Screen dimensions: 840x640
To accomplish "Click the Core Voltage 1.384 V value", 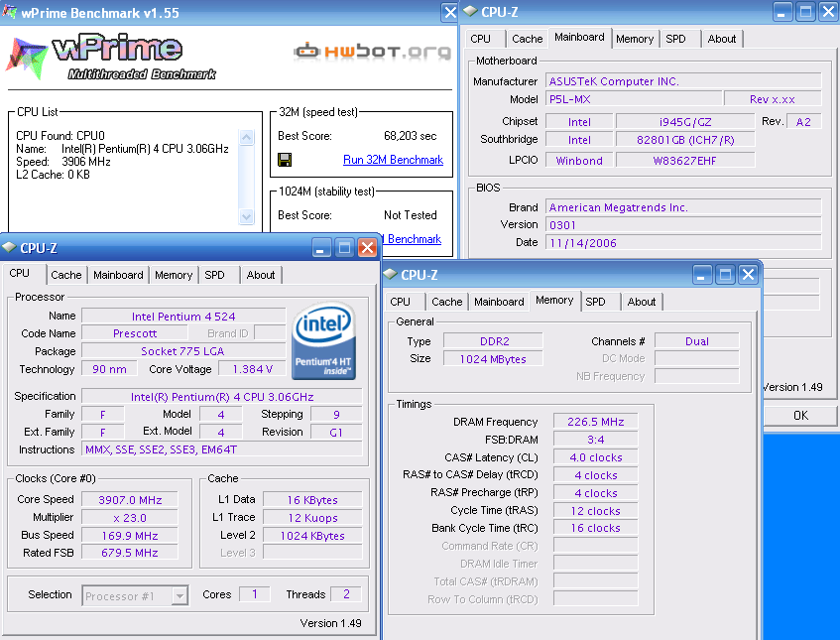I will [252, 369].
